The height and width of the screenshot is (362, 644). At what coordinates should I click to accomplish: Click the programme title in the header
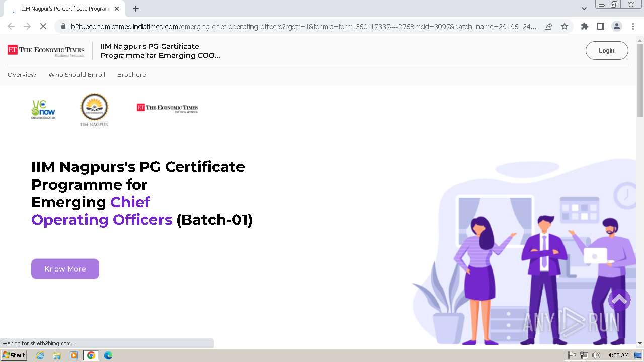[x=160, y=51]
